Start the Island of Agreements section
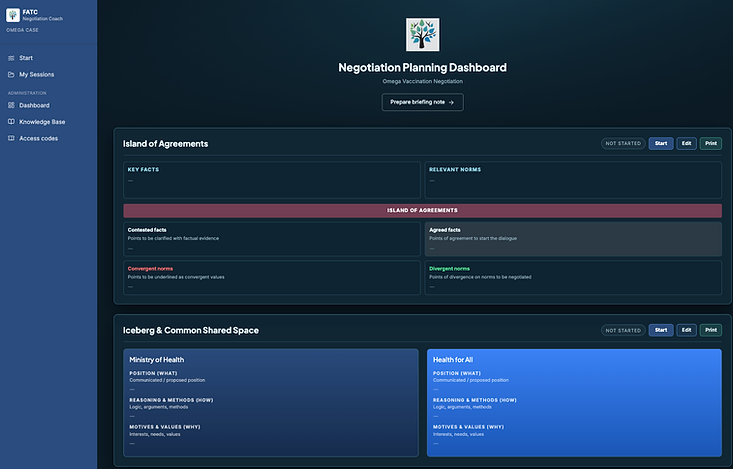 point(661,144)
